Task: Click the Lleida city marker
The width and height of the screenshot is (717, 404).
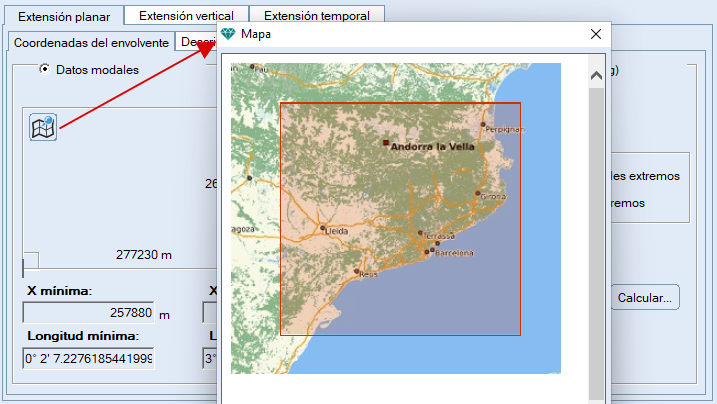Action: pyautogui.click(x=322, y=228)
